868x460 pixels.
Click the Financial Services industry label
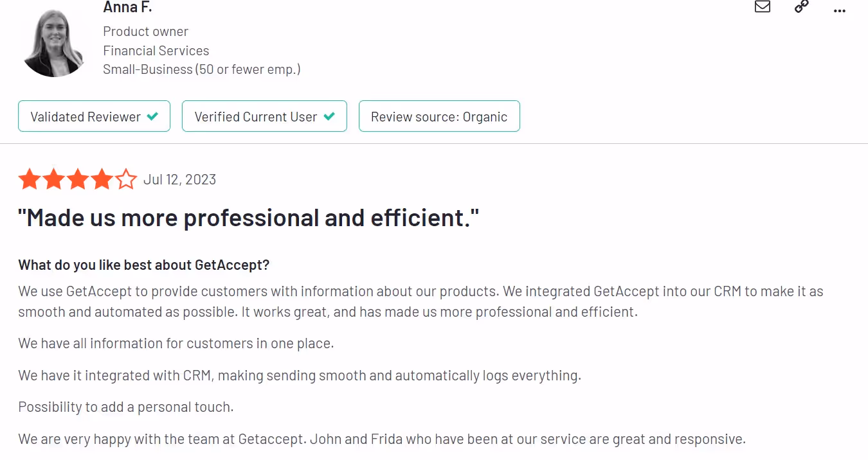point(156,50)
